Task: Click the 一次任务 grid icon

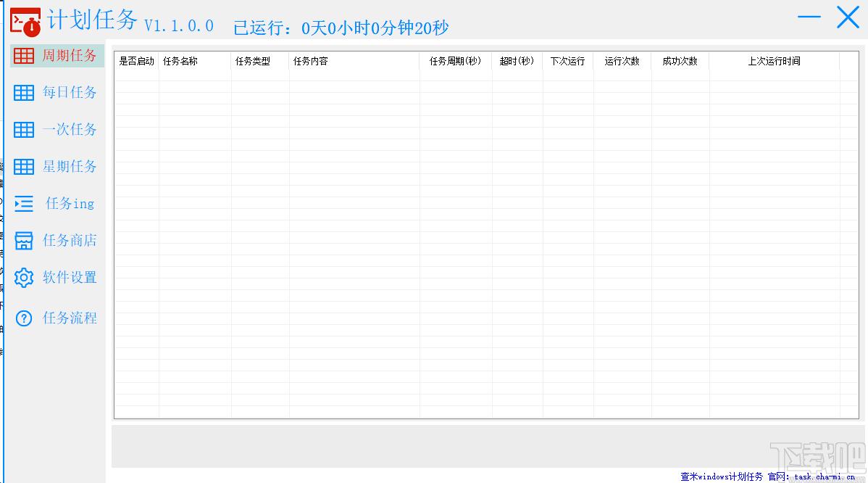Action: 24,130
